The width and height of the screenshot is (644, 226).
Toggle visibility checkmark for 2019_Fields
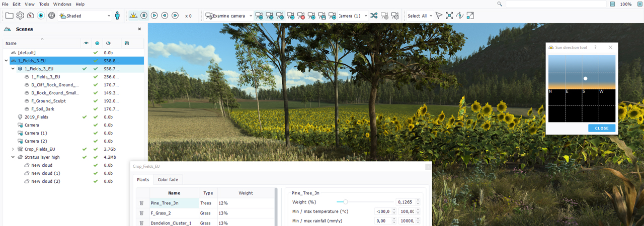[x=85, y=117]
